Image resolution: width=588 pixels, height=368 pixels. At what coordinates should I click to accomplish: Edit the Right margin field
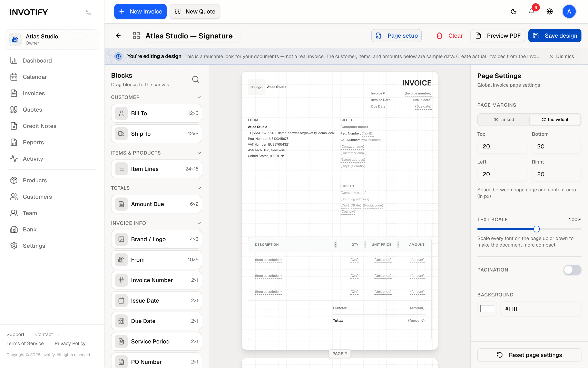click(556, 174)
